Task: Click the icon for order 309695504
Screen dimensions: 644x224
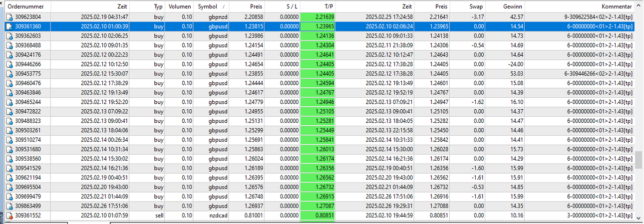Action: click(9, 188)
